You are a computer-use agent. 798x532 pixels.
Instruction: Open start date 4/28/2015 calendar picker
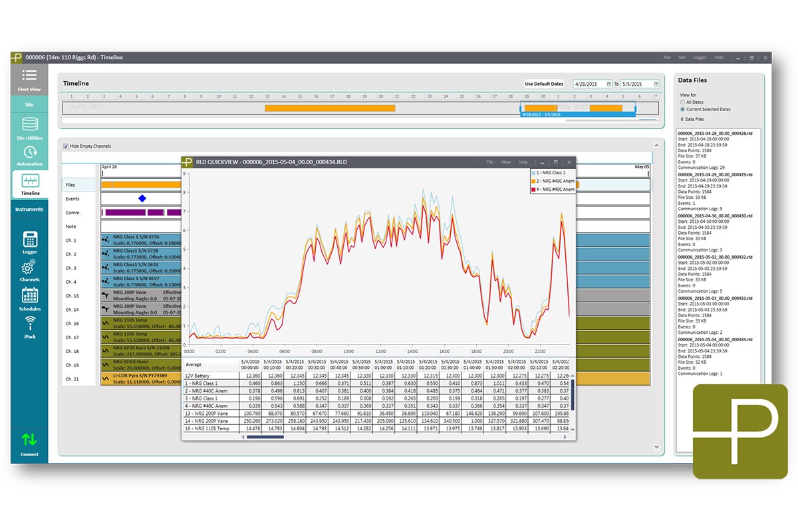(608, 84)
